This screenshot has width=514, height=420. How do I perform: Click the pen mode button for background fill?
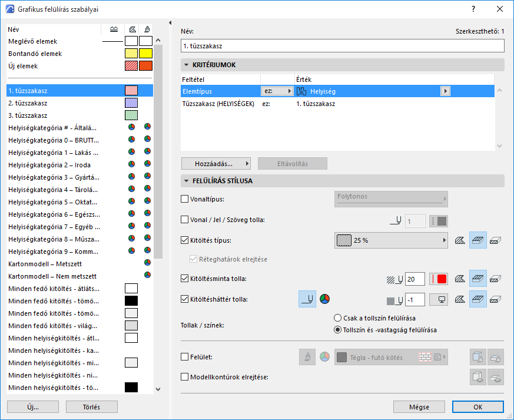[x=307, y=299]
